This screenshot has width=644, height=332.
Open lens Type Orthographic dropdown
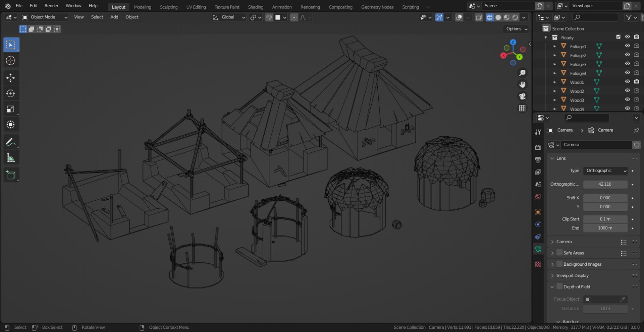click(605, 171)
